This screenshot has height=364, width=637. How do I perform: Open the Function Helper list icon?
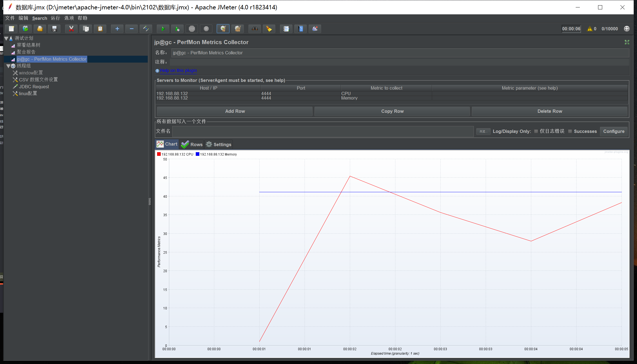(x=286, y=29)
